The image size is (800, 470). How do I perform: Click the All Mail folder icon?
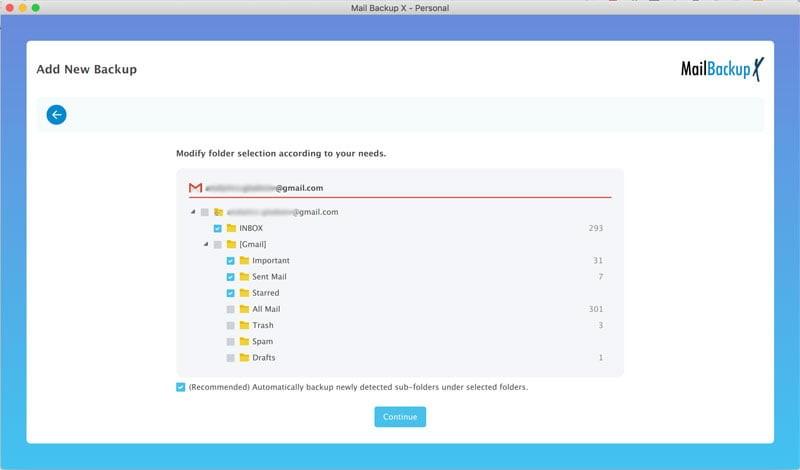click(x=244, y=309)
